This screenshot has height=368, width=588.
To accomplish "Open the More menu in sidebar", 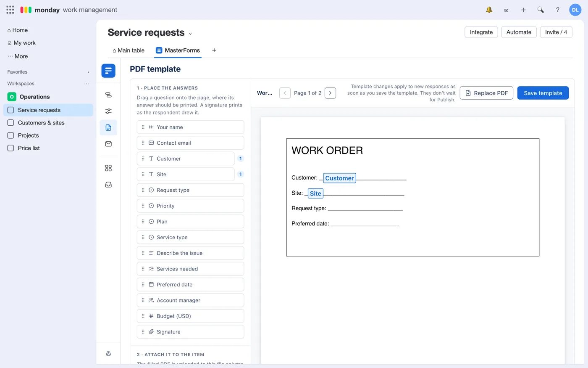I will [18, 56].
